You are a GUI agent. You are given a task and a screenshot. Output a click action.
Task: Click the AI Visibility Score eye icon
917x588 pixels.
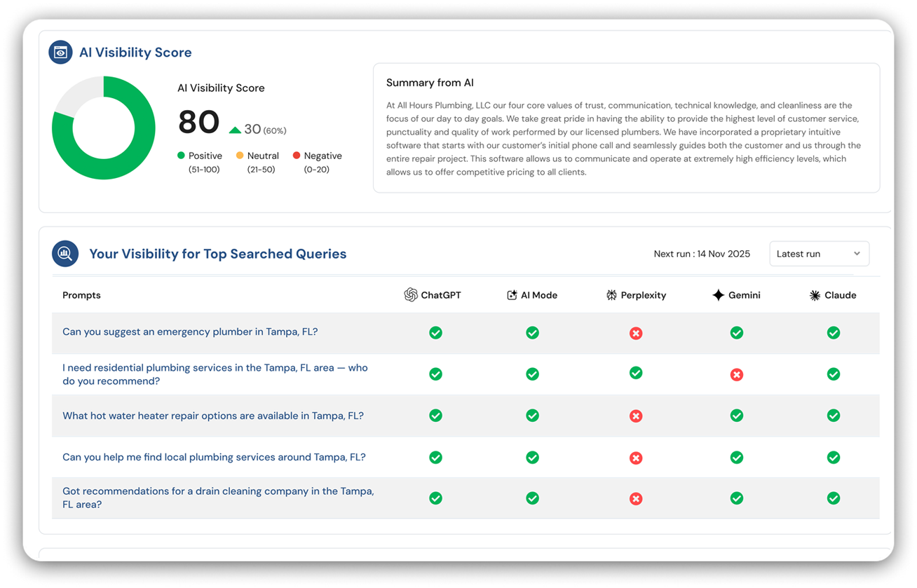(x=60, y=53)
